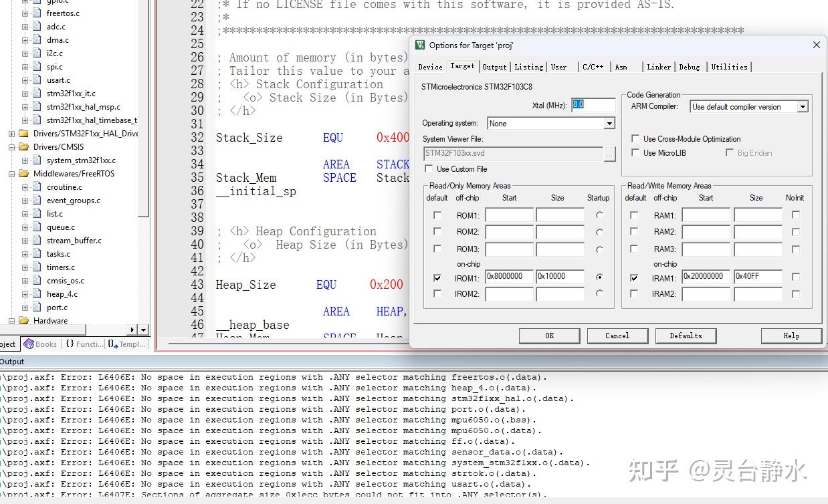
Task: Open the Operating system dropdown
Action: click(x=609, y=124)
